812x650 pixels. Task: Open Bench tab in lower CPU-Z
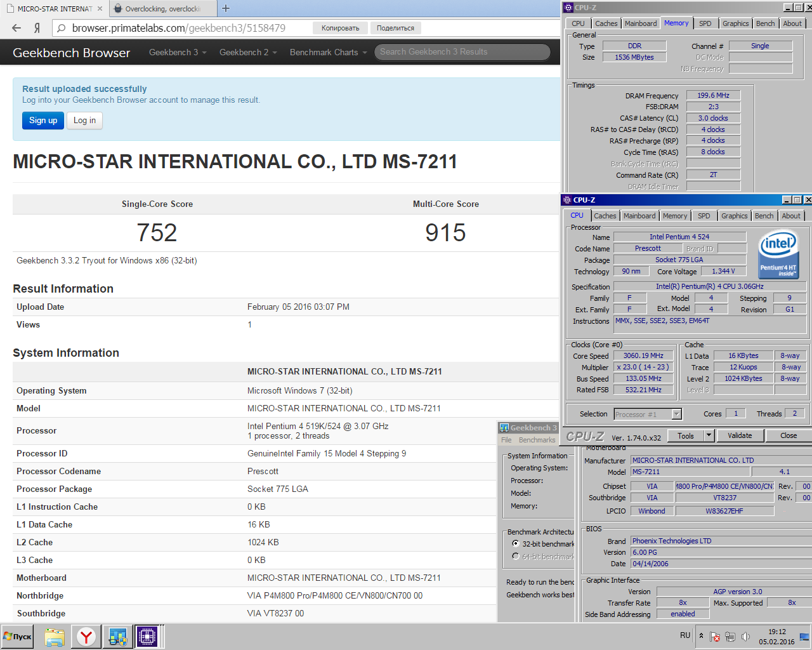tap(764, 216)
